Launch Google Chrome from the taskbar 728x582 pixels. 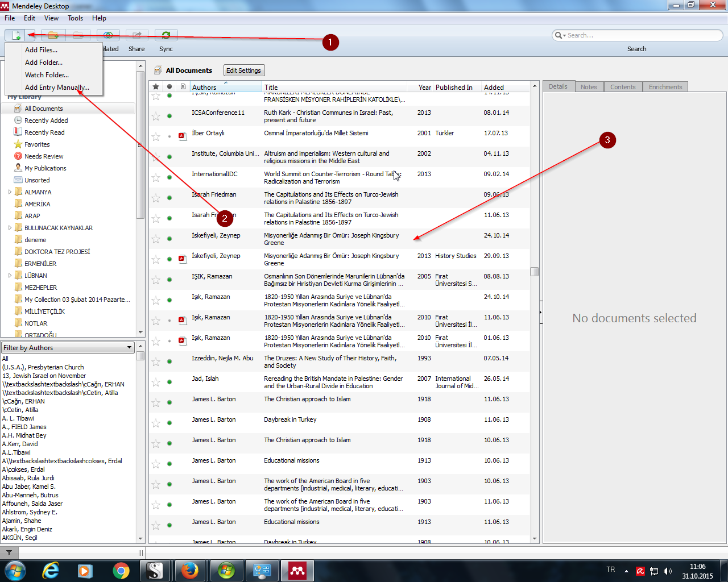[x=121, y=570]
